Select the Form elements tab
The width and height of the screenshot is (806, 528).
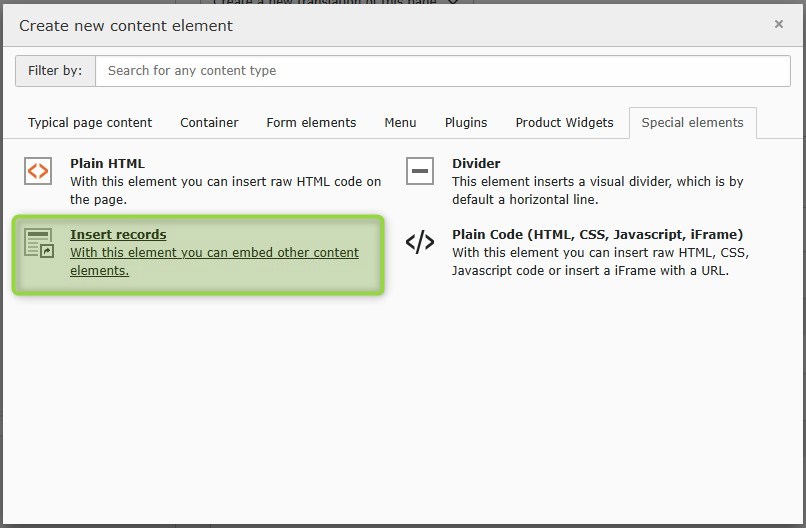pos(311,122)
